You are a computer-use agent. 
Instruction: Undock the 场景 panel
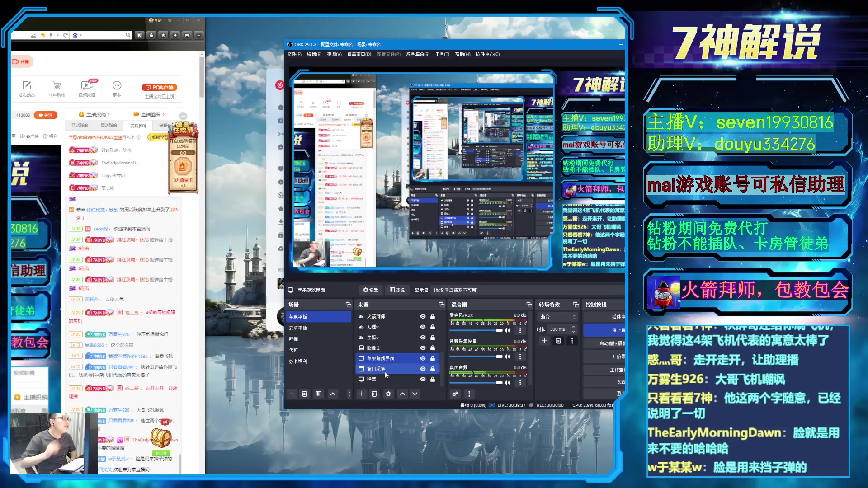click(348, 305)
